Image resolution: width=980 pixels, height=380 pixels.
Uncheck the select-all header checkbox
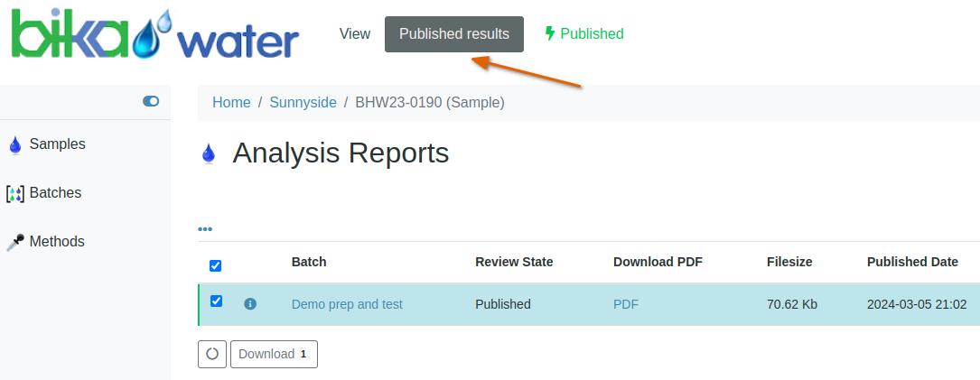point(215,265)
